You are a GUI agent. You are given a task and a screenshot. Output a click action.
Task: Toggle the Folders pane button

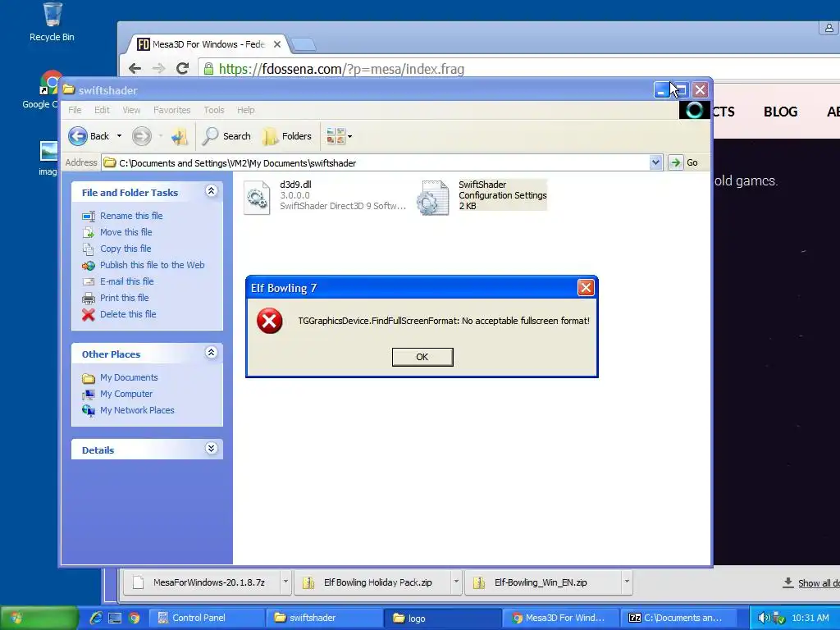287,136
